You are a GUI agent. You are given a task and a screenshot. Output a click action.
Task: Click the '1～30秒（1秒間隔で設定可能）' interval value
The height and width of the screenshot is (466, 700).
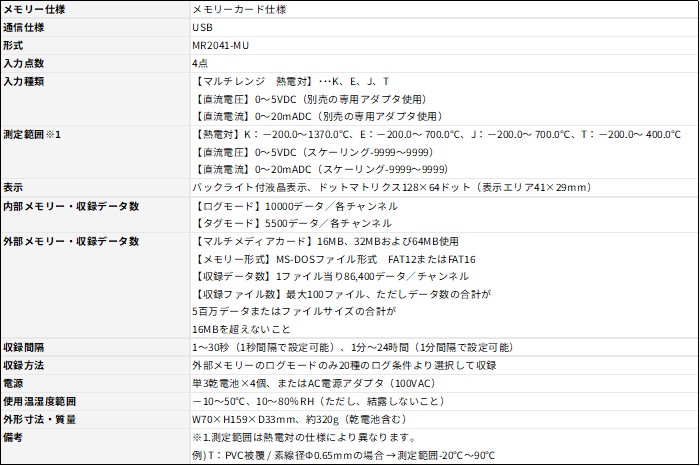[x=354, y=348]
